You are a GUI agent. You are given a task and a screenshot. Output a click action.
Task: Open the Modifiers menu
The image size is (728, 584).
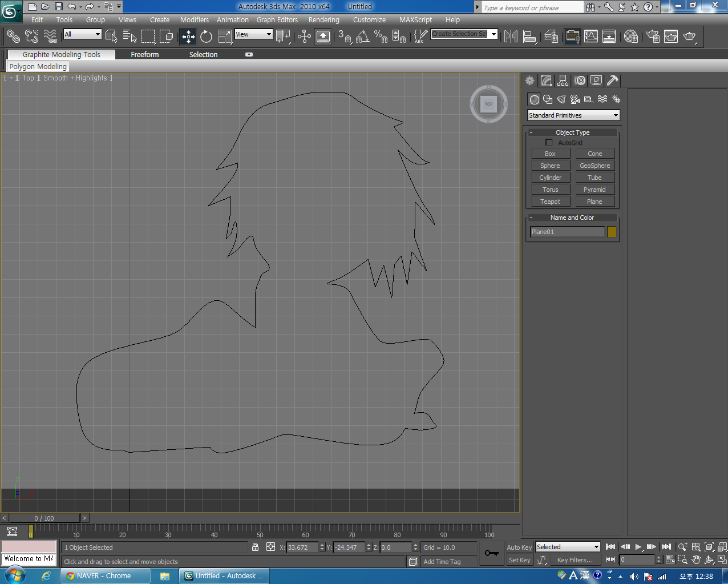(194, 19)
